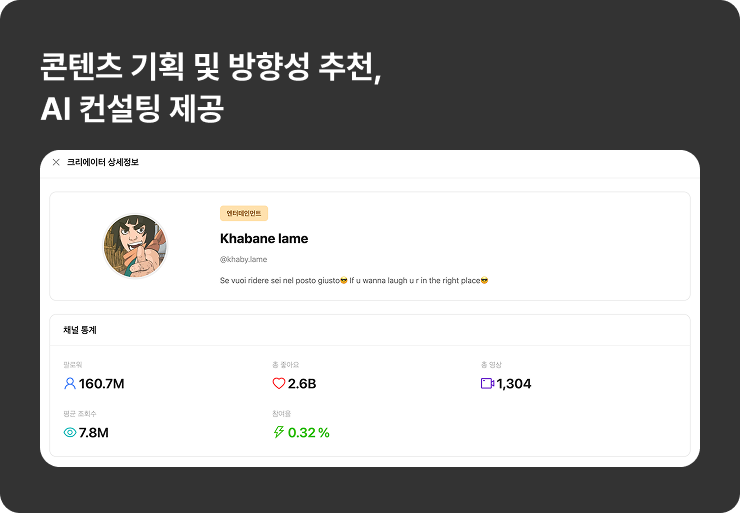Click the green lightning engagement icon
The height and width of the screenshot is (513, 740).
pyautogui.click(x=279, y=433)
